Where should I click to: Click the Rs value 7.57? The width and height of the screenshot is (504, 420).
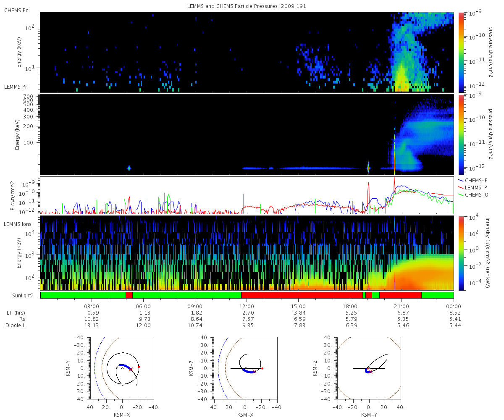[x=247, y=319]
